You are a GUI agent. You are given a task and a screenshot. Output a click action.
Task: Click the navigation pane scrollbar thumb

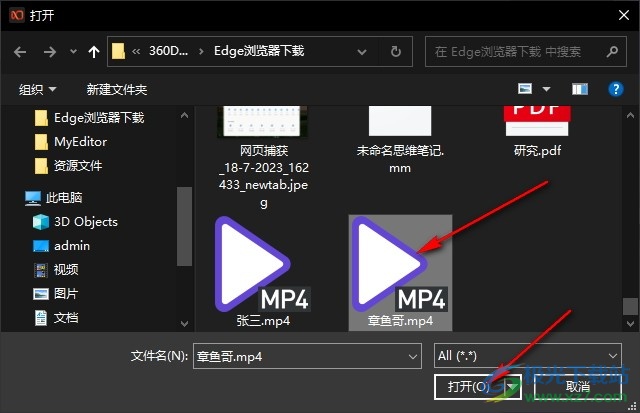click(x=184, y=226)
